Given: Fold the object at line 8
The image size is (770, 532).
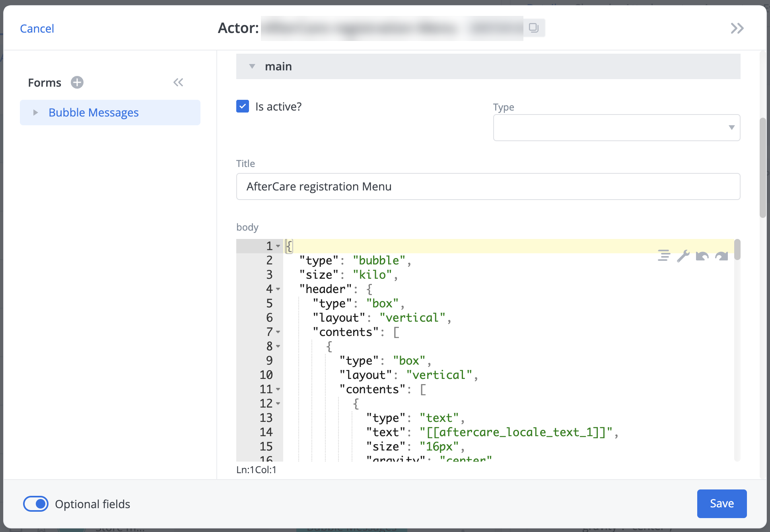Looking at the screenshot, I should pyautogui.click(x=278, y=346).
